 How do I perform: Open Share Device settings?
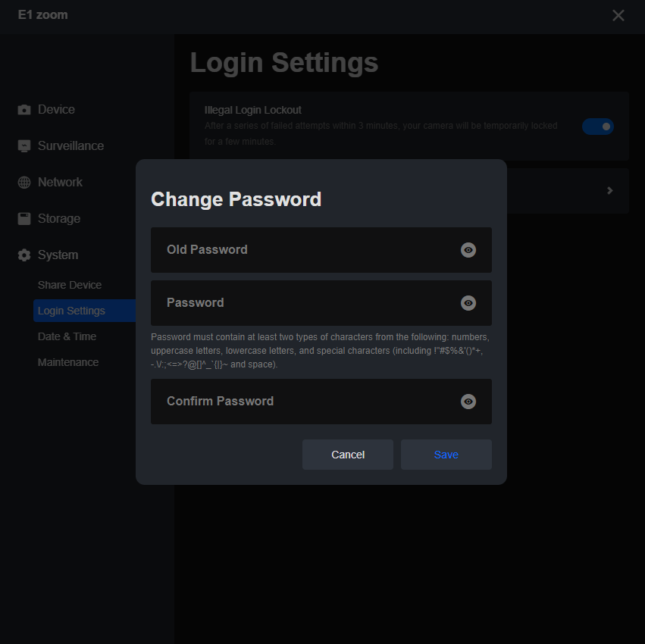tap(70, 285)
